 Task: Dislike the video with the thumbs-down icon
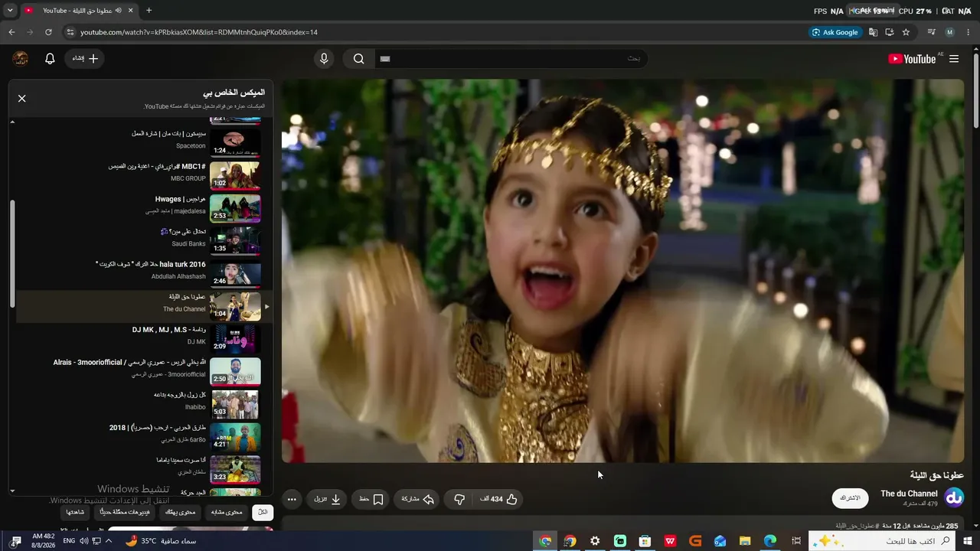(x=459, y=499)
